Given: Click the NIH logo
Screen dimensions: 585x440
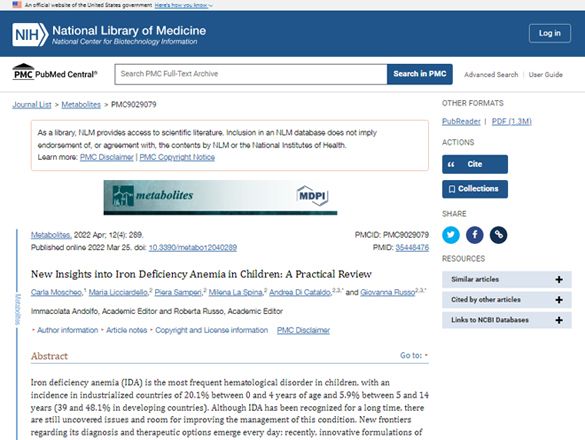Looking at the screenshot, I should click(x=30, y=35).
